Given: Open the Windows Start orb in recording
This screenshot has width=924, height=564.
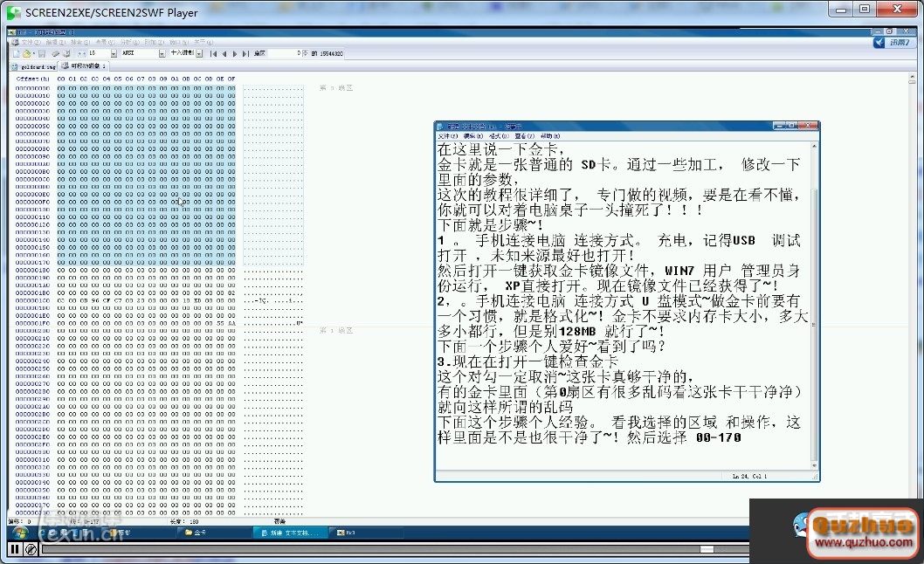Looking at the screenshot, I should [x=21, y=533].
